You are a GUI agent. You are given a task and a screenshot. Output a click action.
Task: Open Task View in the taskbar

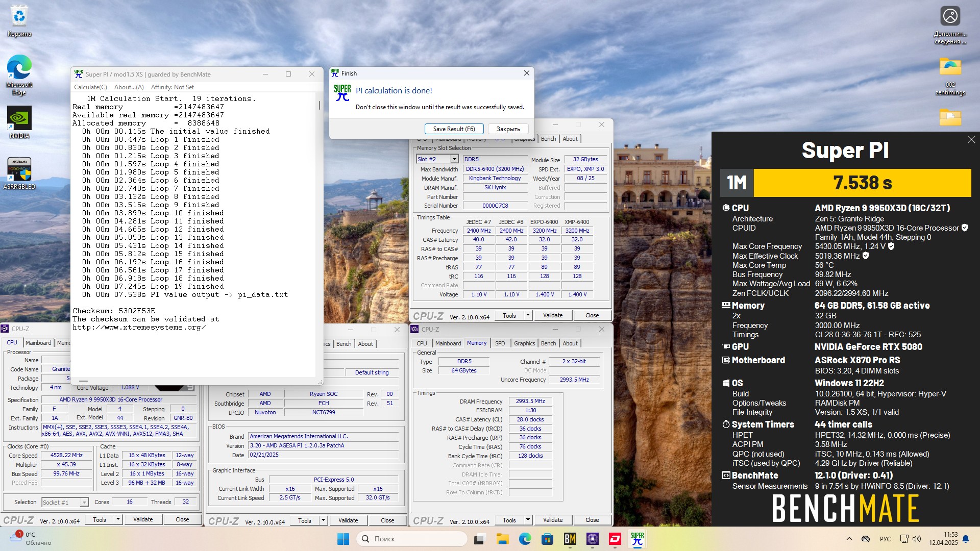pos(479,539)
